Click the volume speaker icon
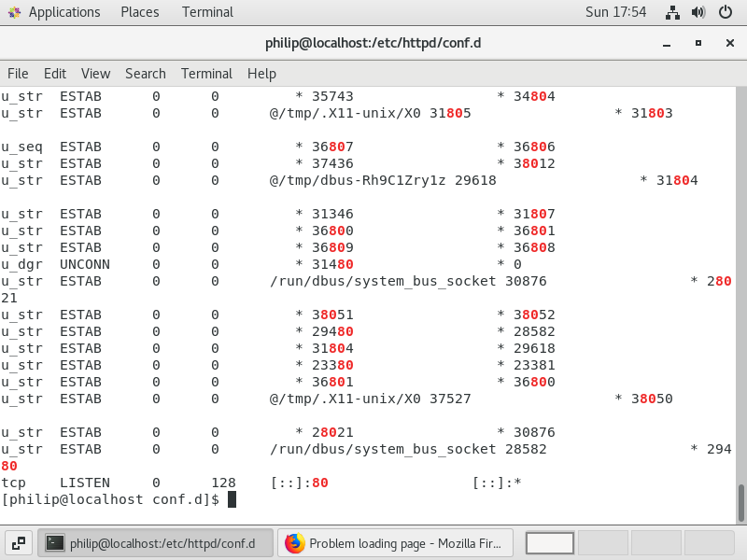 698,12
